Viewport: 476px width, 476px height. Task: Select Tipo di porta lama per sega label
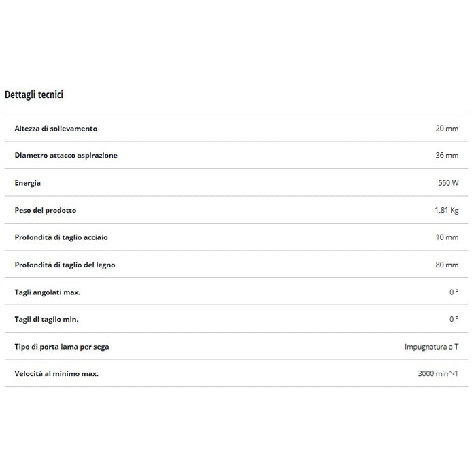click(62, 347)
